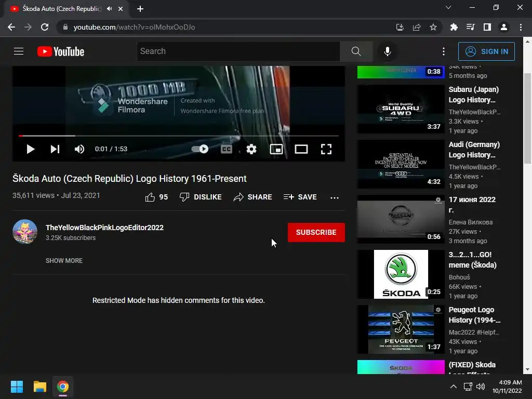This screenshot has width=532, height=399.
Task: Mute the video volume
Action: (x=79, y=149)
